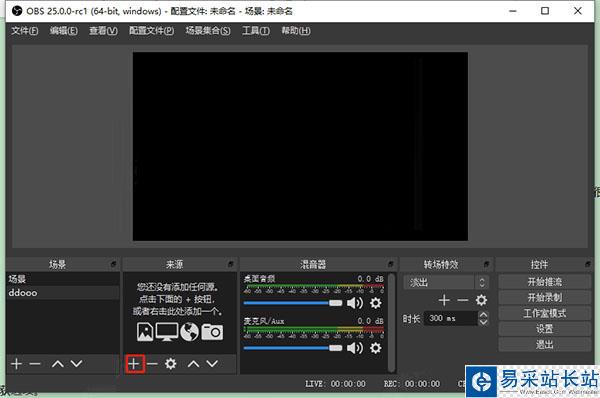This screenshot has height=398, width=600.
Task: Open the transition type dropdown
Action: 446,283
